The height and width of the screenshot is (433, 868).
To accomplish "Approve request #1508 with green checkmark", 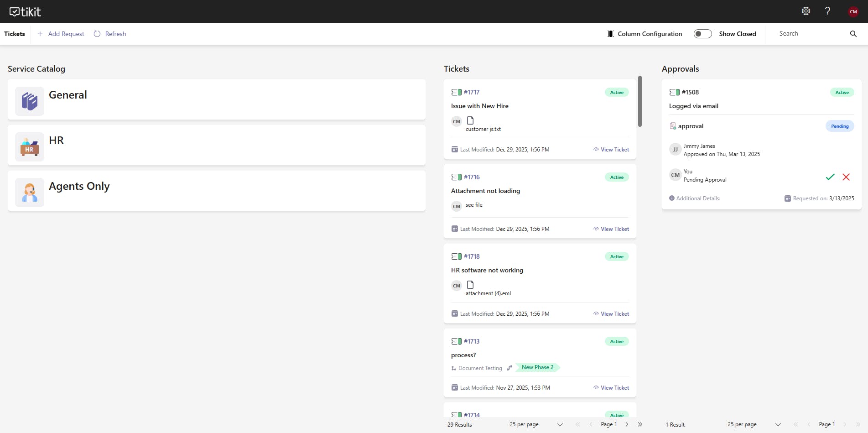I will coord(830,177).
